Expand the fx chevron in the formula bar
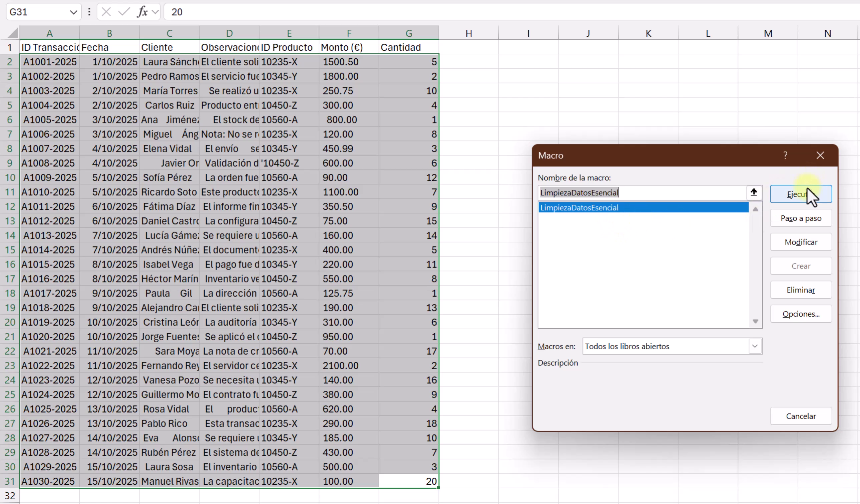Viewport: 860px width, 504px height. pyautogui.click(x=155, y=12)
